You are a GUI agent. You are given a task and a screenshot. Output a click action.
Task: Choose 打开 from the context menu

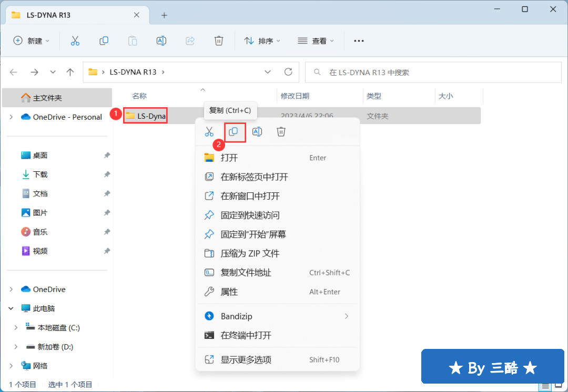coord(278,158)
